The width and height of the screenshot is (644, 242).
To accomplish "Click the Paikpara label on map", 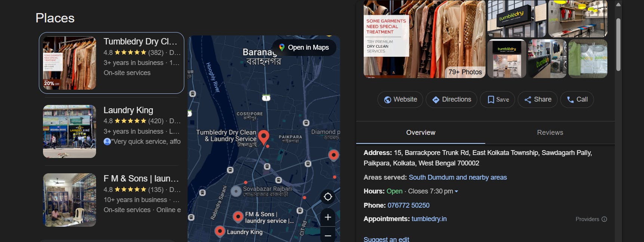I will click(x=290, y=137).
